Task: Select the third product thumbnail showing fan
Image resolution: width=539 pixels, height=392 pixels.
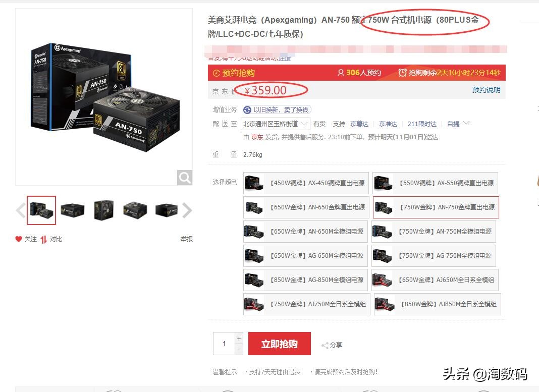Action: [x=104, y=210]
